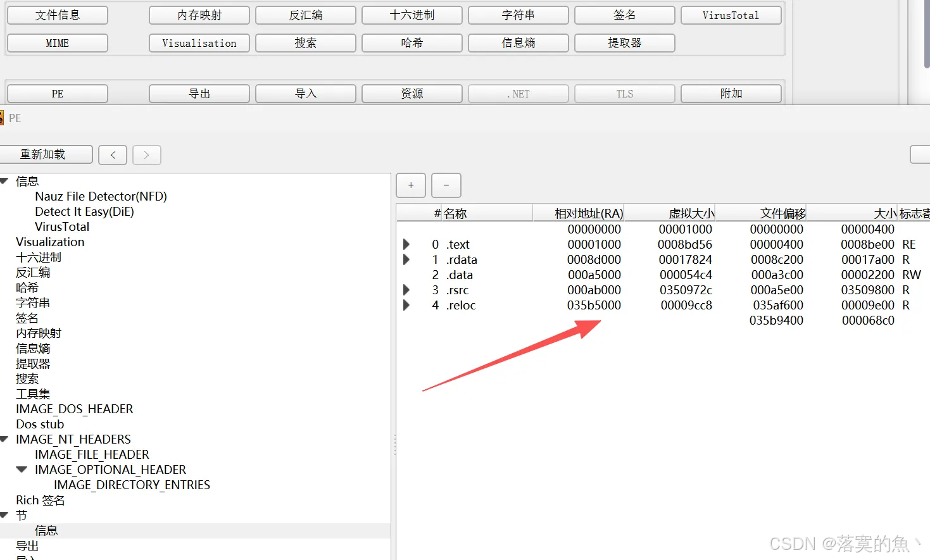
Task: Select 工具集 tree item
Action: click(x=33, y=394)
